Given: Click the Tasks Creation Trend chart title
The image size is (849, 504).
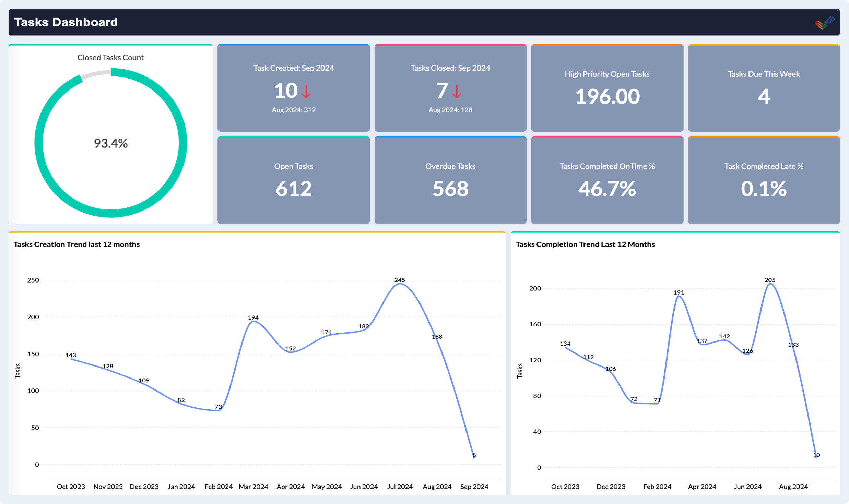Looking at the screenshot, I should tap(76, 244).
